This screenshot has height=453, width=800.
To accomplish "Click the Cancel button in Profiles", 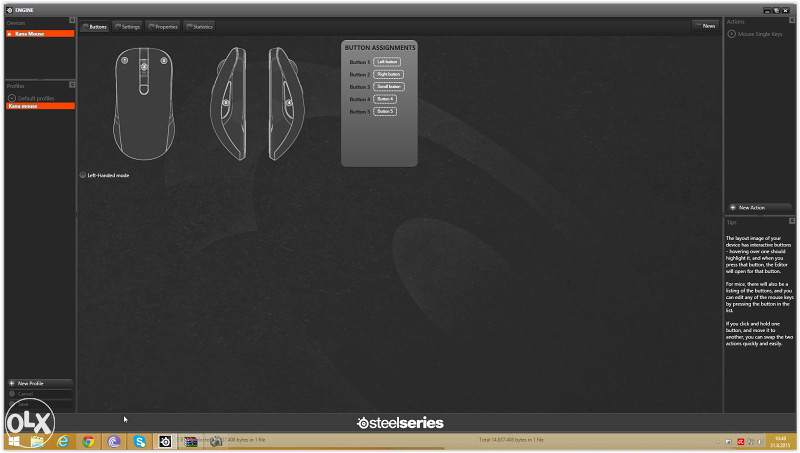I will [40, 394].
